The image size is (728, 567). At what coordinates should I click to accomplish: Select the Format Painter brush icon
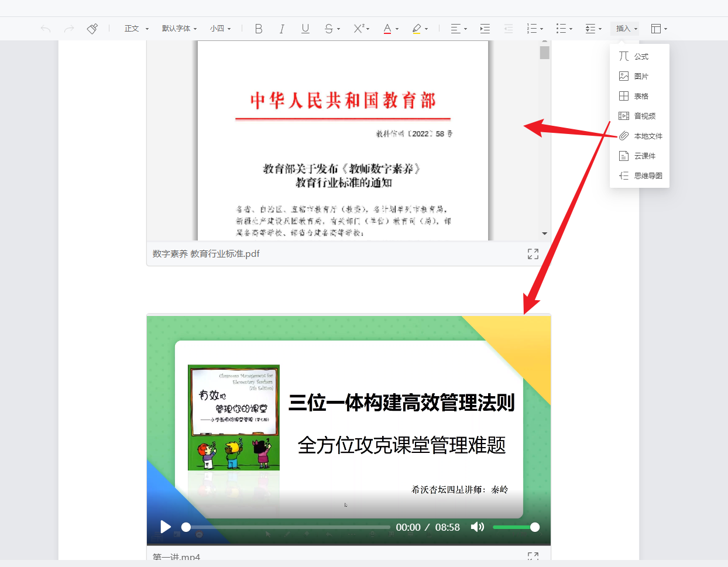coord(92,29)
